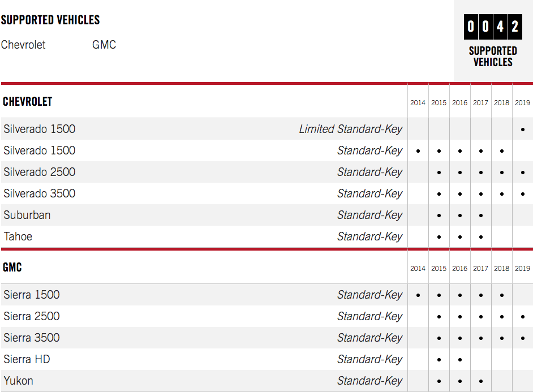
Task: Click the CHEVROLET section heading
Action: pos(28,102)
